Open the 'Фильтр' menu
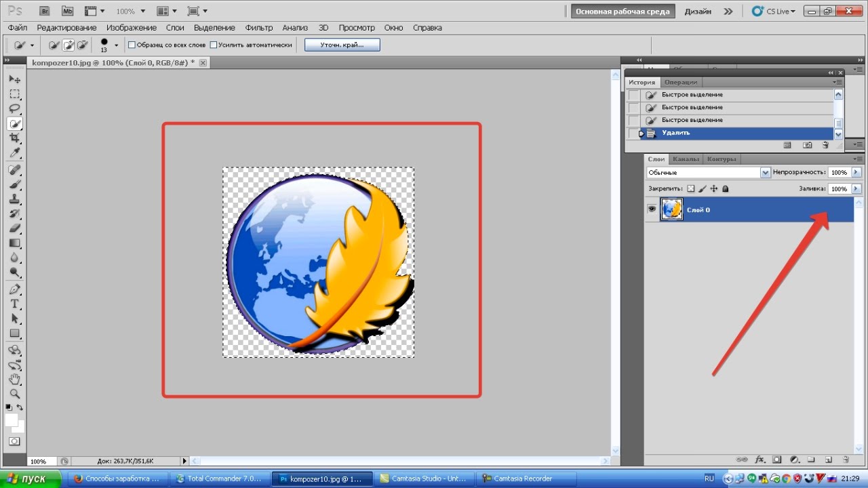The height and width of the screenshot is (488, 868). point(259,28)
